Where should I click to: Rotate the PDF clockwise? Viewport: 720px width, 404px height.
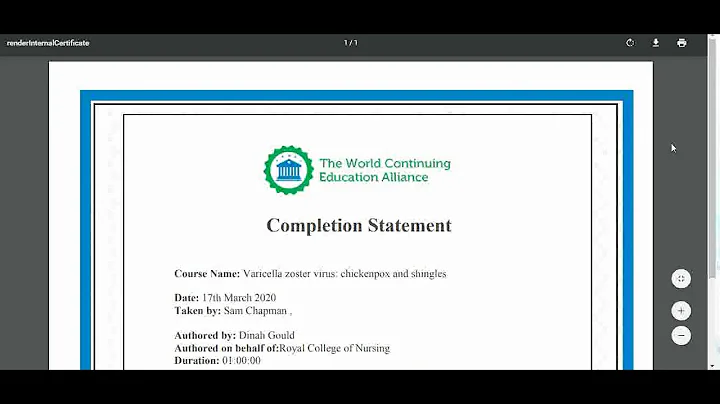click(630, 43)
